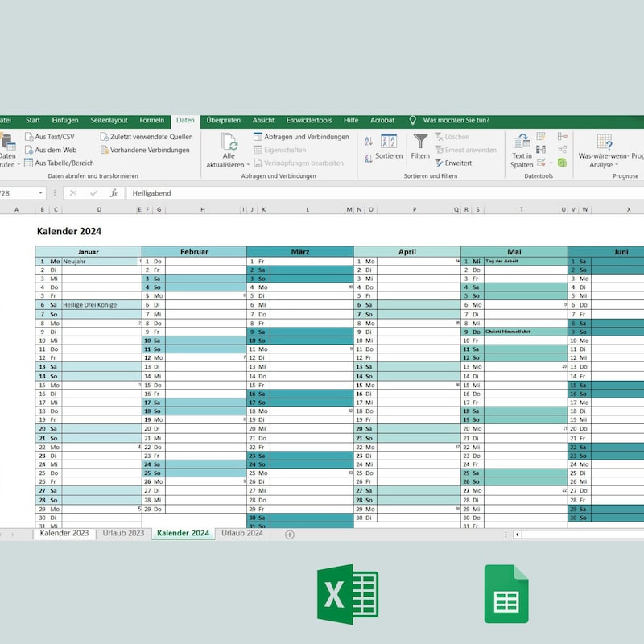The width and height of the screenshot is (644, 644).
Task: Cancel the formula bar entry with X
Action: click(x=73, y=193)
